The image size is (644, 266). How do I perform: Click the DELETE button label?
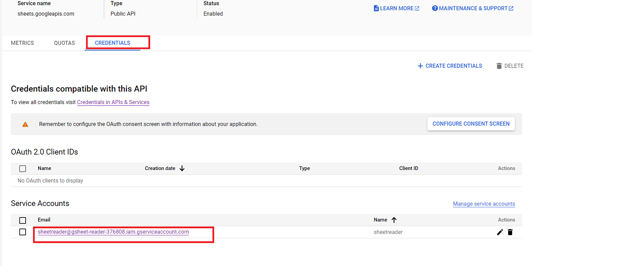click(x=514, y=66)
